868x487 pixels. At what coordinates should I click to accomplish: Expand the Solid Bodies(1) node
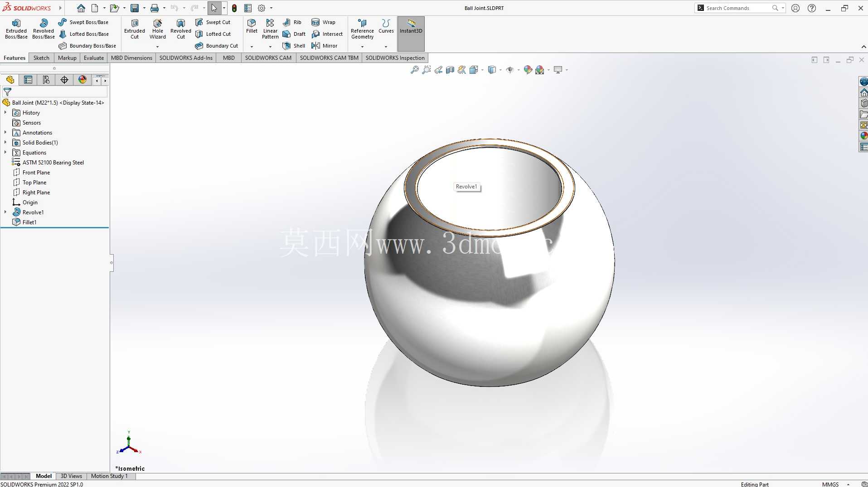(5, 142)
